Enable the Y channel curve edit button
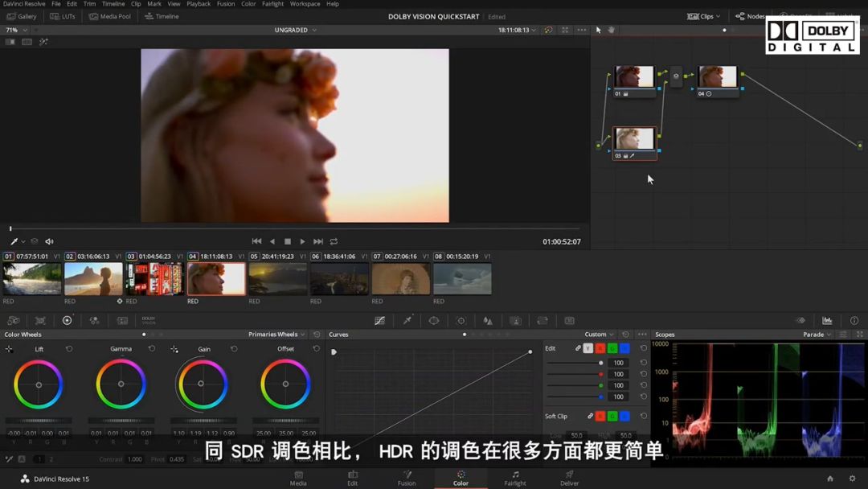This screenshot has height=489, width=868. 588,348
